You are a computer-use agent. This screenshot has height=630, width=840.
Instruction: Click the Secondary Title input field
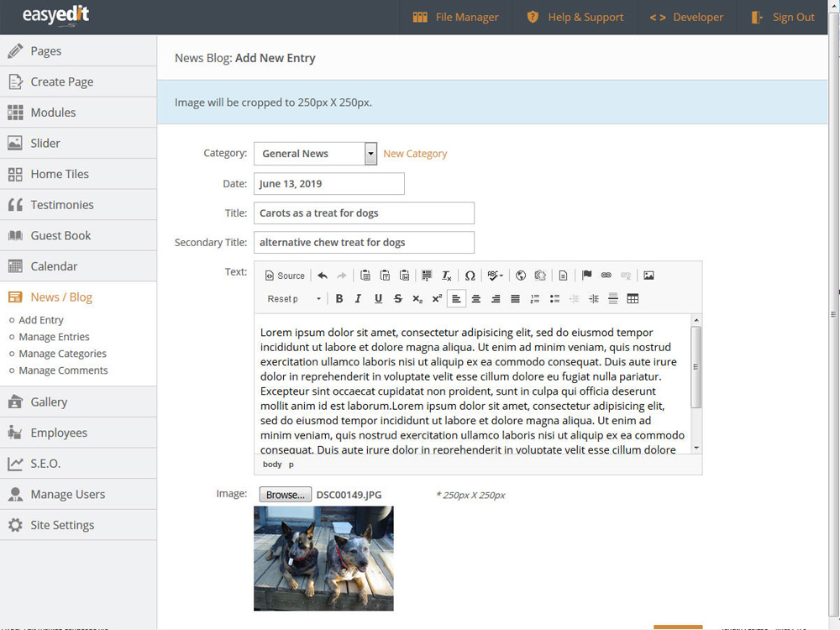364,243
